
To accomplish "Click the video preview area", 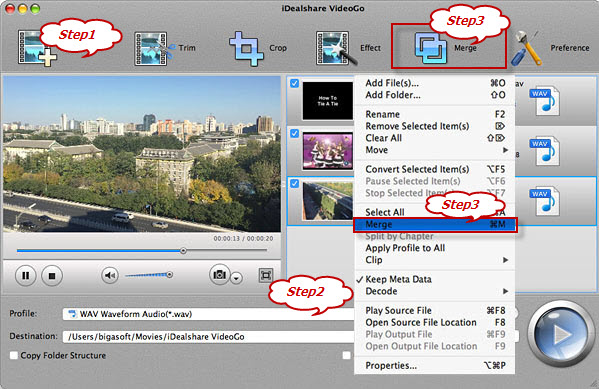I will tap(142, 154).
